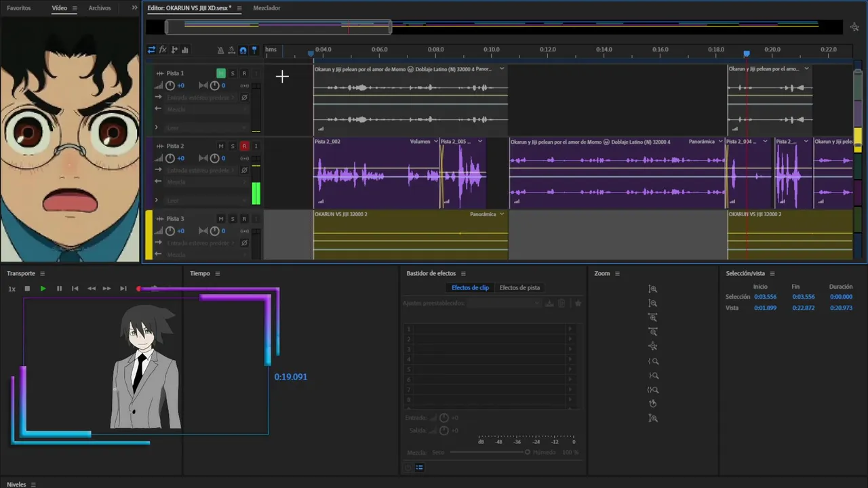The image size is (868, 488).
Task: Click the Selección Inicio value 0:03.556
Action: (x=765, y=297)
